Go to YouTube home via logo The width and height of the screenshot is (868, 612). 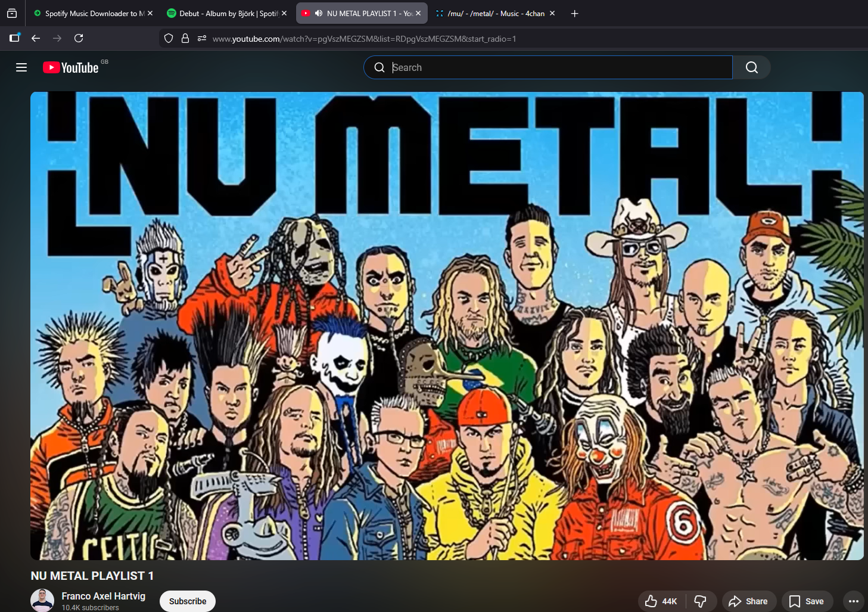71,67
